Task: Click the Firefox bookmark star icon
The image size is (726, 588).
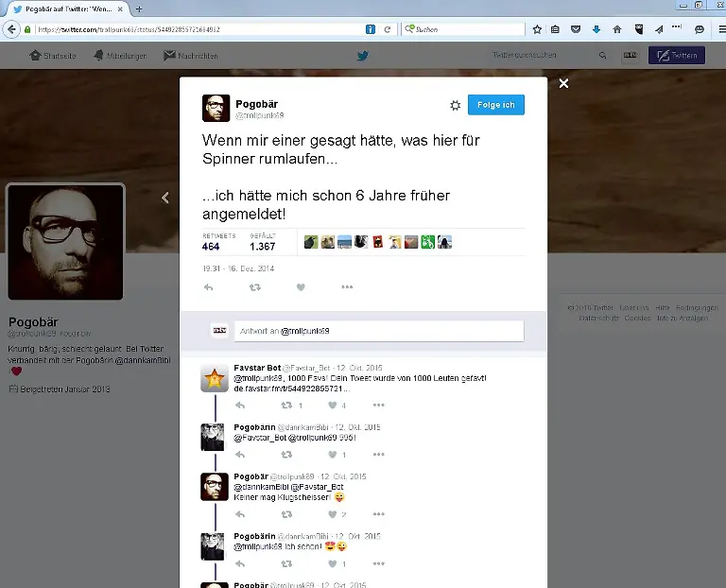Action: point(537,29)
